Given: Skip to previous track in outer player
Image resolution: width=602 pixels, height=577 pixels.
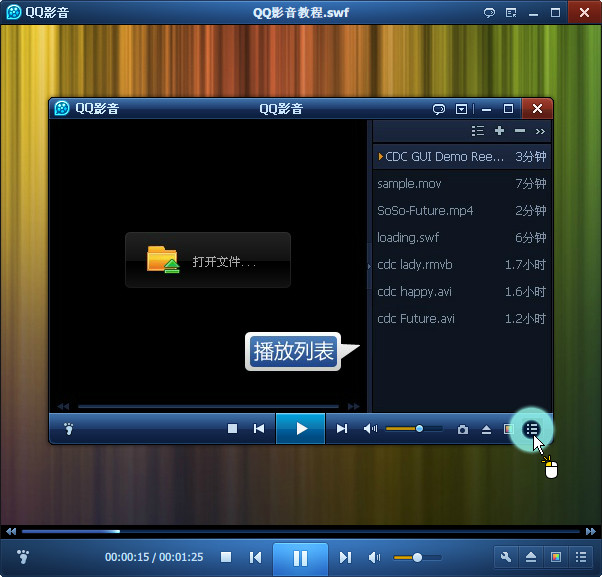Looking at the screenshot, I should pos(255,557).
